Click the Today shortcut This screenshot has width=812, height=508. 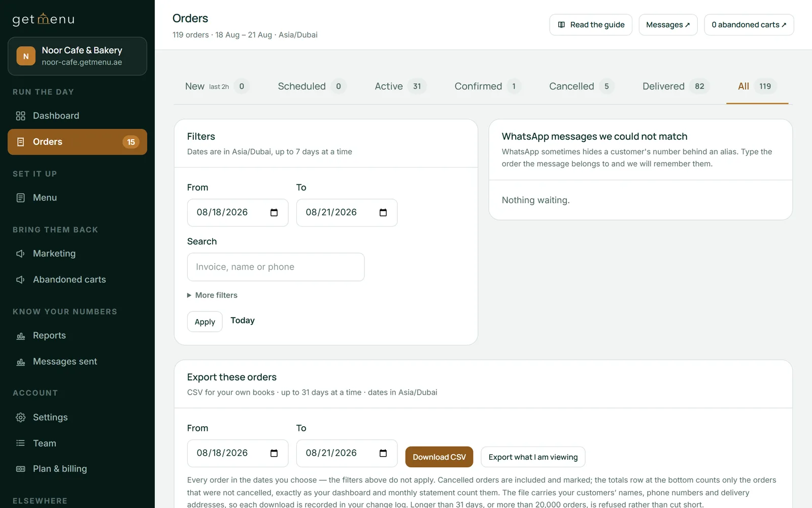tap(243, 321)
